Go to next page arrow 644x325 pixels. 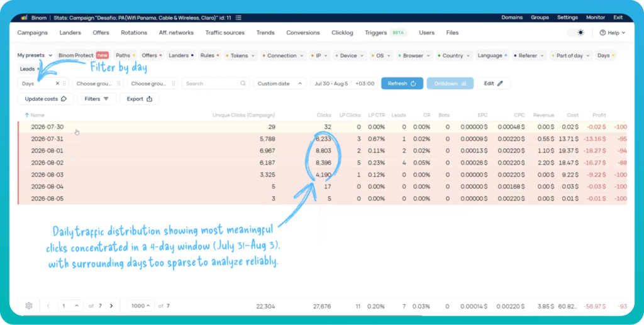[111, 306]
